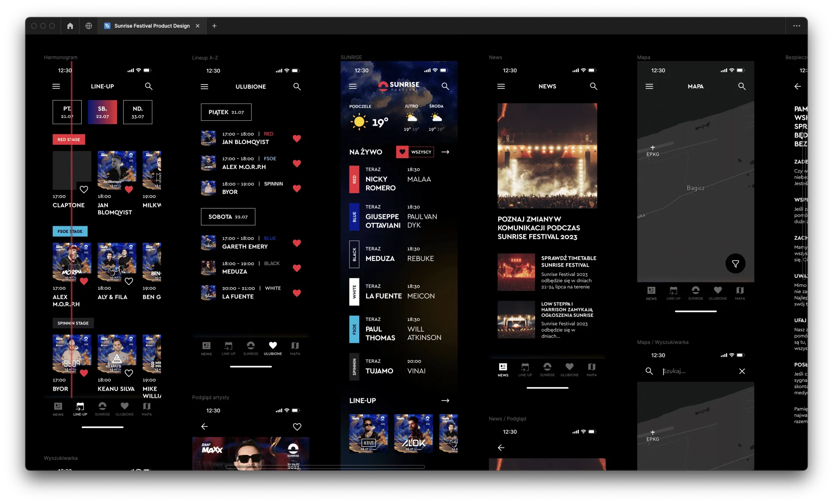The height and width of the screenshot is (504, 833).
Task: Tap the search icon on the Sunrise home screen
Action: [445, 86]
